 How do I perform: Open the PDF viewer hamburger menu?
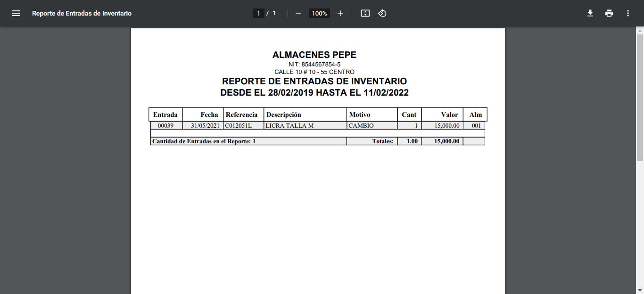point(16,13)
